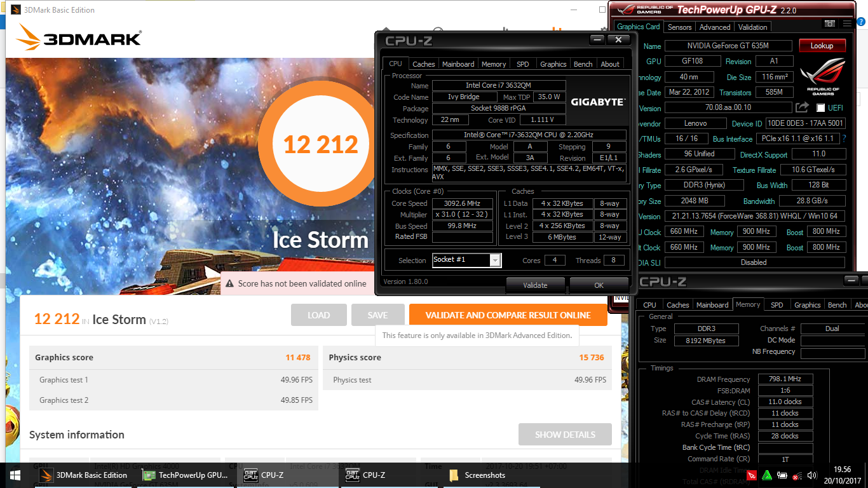Open the Memory tab in front CPU-Z window
Viewport: 868px width, 488px height.
click(494, 64)
